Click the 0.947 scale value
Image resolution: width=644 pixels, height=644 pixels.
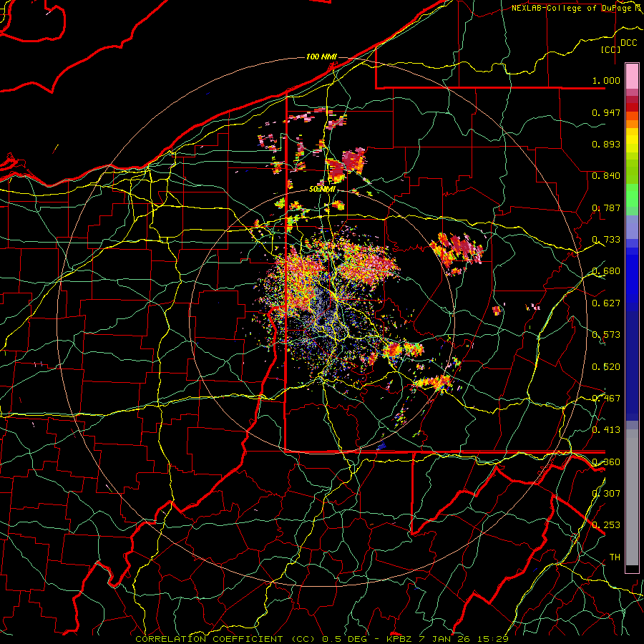pyautogui.click(x=606, y=112)
